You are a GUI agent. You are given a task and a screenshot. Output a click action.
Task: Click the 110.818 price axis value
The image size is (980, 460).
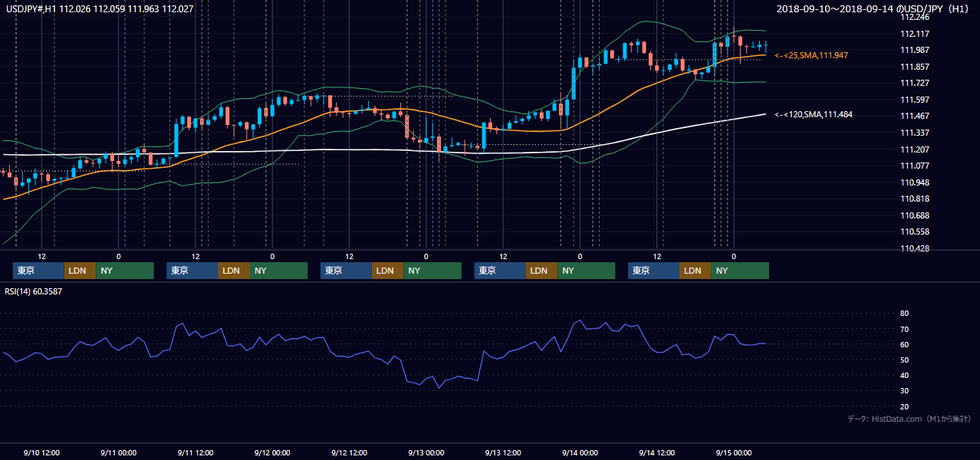point(914,199)
